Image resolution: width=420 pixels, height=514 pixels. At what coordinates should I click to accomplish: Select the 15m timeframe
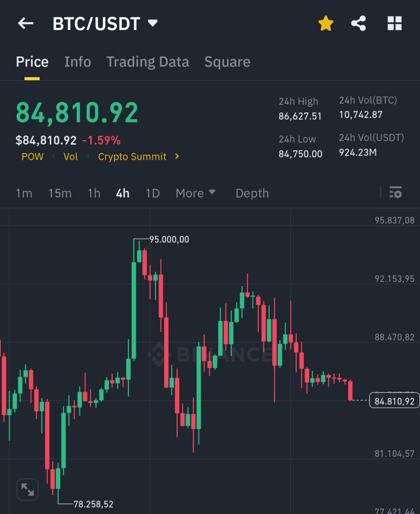pos(60,193)
